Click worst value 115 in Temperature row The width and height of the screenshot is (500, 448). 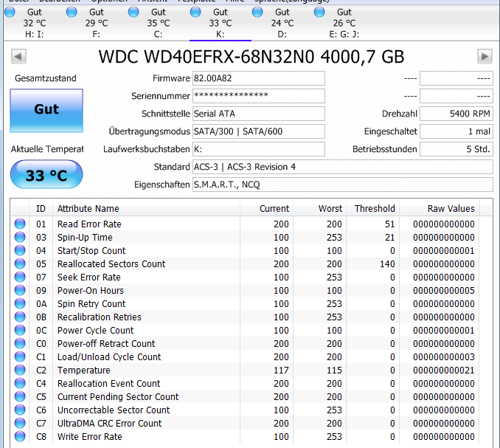point(334,371)
